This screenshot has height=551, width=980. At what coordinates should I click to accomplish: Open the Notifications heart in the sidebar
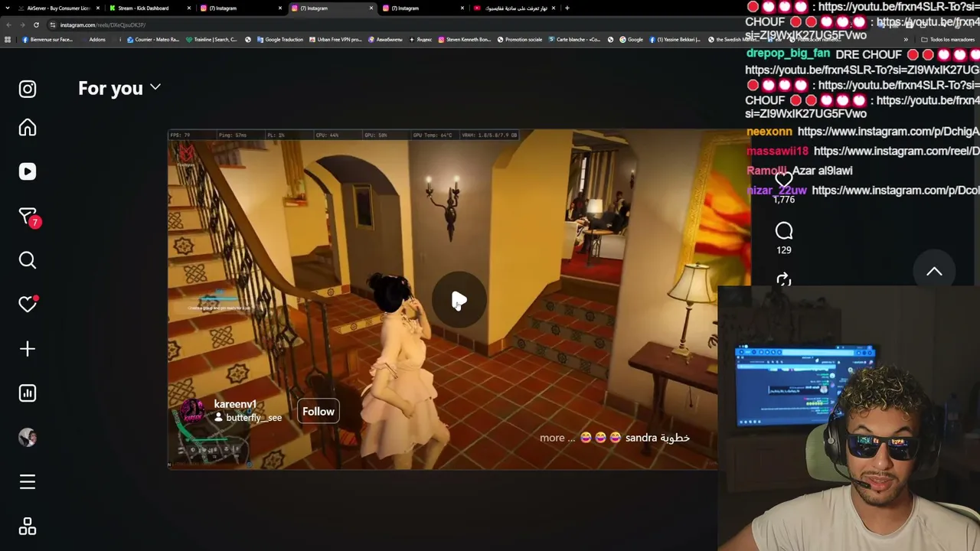coord(28,304)
